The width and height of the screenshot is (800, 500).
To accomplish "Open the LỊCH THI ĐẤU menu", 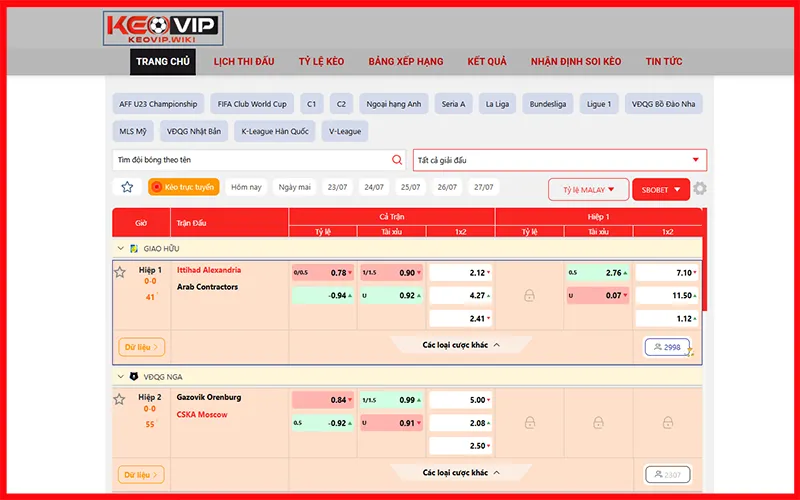I will pyautogui.click(x=244, y=62).
